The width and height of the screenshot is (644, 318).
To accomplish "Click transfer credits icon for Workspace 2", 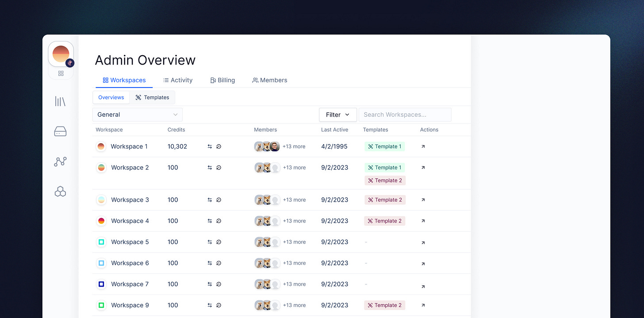I will coord(210,168).
